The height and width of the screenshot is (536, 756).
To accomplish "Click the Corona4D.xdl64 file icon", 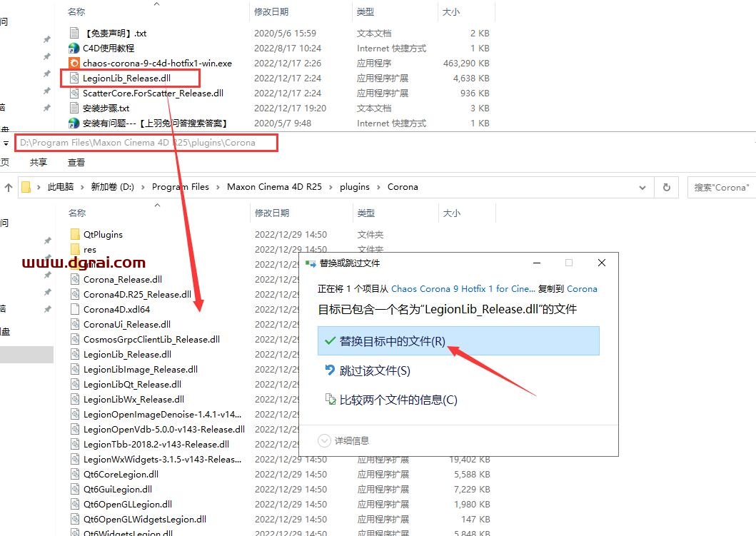I will [x=76, y=309].
